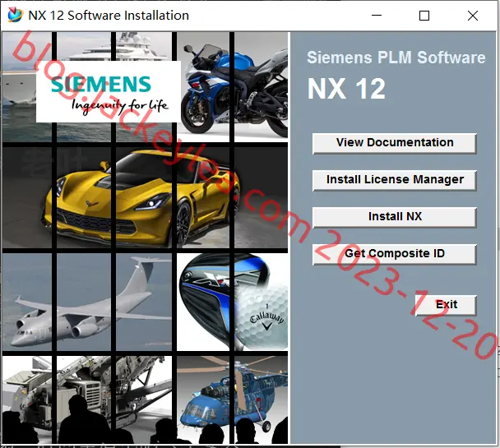Image resolution: width=500 pixels, height=448 pixels.
Task: Close the NX 12 Software Installation window
Action: click(x=472, y=16)
